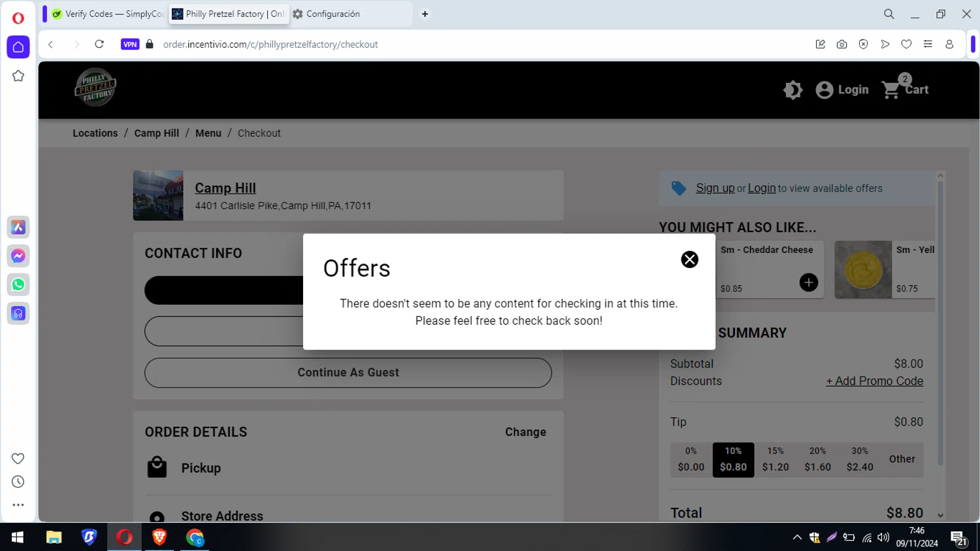Image resolution: width=980 pixels, height=551 pixels.
Task: Open the shopping cart icon
Action: click(890, 90)
